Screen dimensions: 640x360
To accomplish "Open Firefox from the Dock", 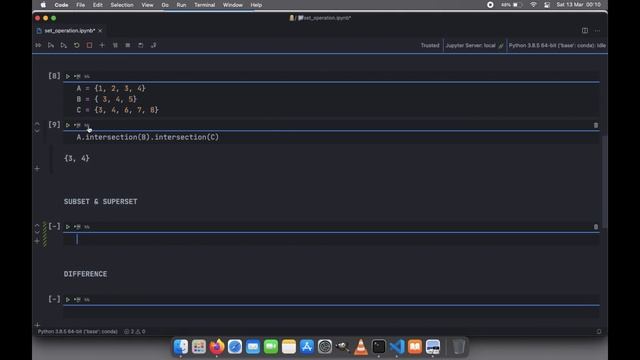I will click(x=217, y=347).
